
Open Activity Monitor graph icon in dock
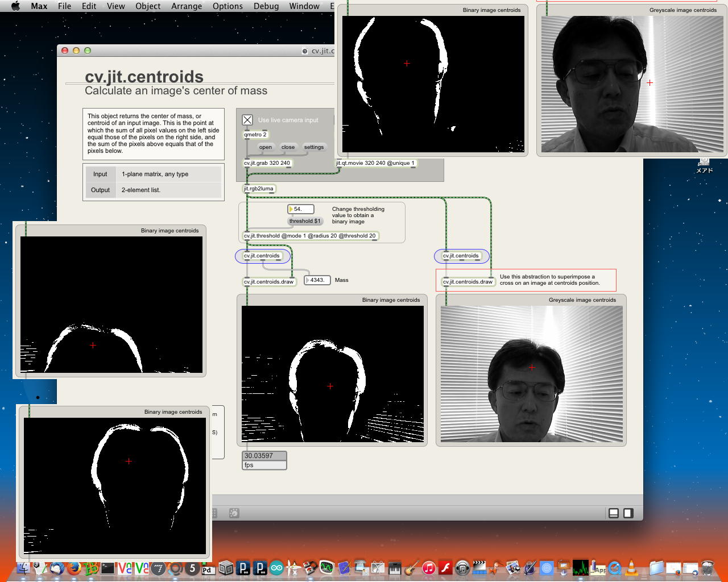pos(581,567)
